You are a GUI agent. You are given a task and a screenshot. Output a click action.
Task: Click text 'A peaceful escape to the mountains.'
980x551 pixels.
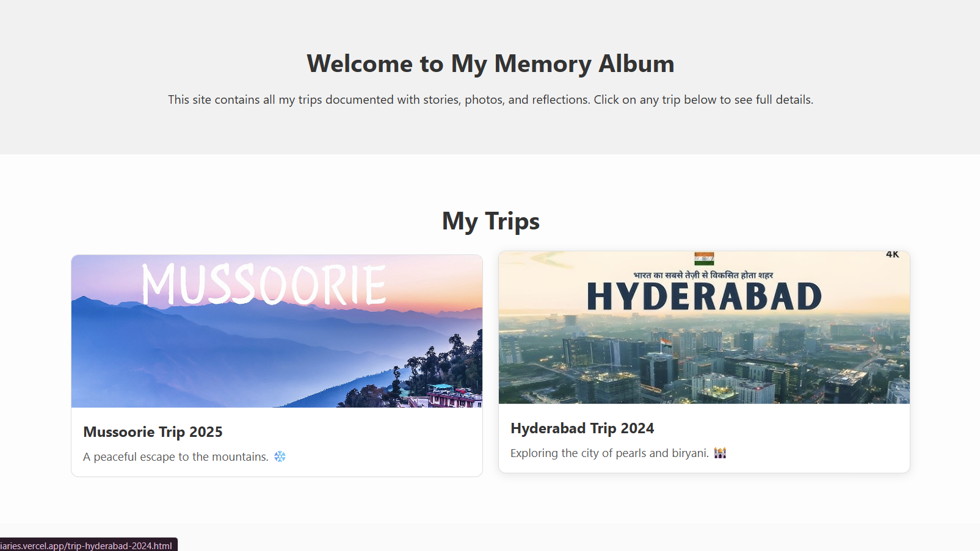176,457
